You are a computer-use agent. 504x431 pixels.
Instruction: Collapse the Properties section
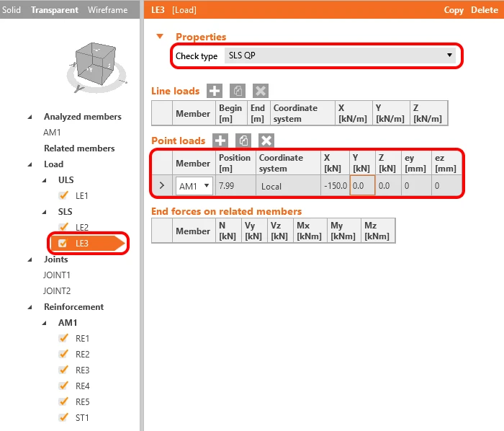[x=160, y=36]
